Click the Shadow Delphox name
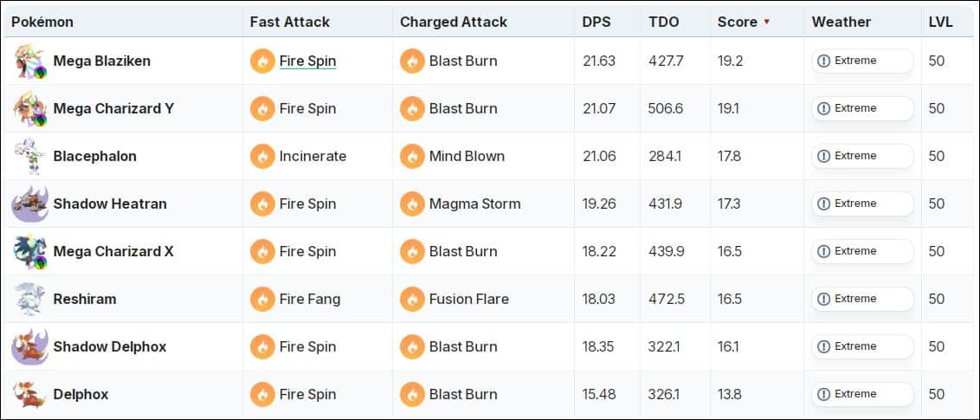980x420 pixels. point(110,347)
